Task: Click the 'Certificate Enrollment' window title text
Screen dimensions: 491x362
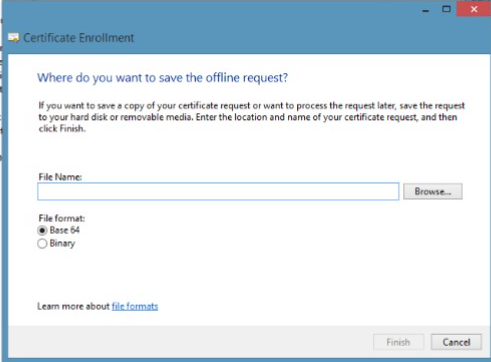Action: click(79, 38)
